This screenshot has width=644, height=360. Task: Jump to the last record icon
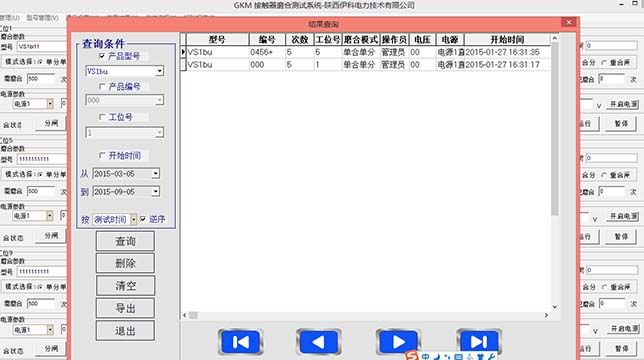pos(479,341)
